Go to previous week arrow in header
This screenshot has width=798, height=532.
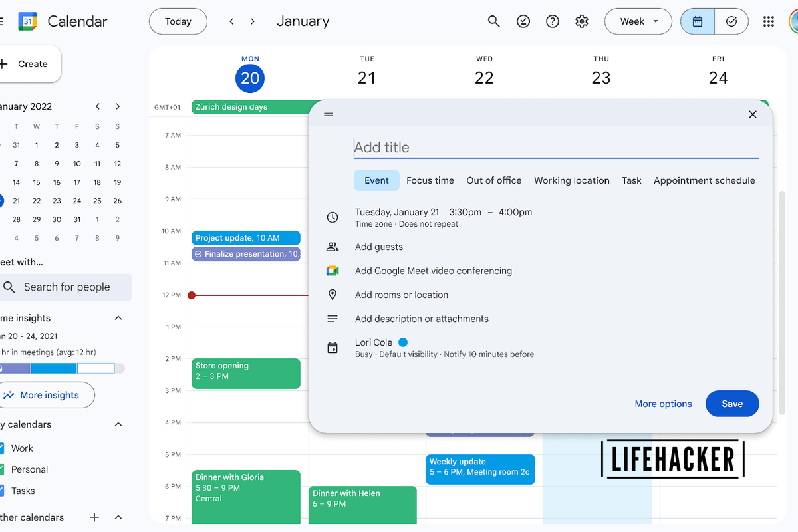[x=231, y=21]
